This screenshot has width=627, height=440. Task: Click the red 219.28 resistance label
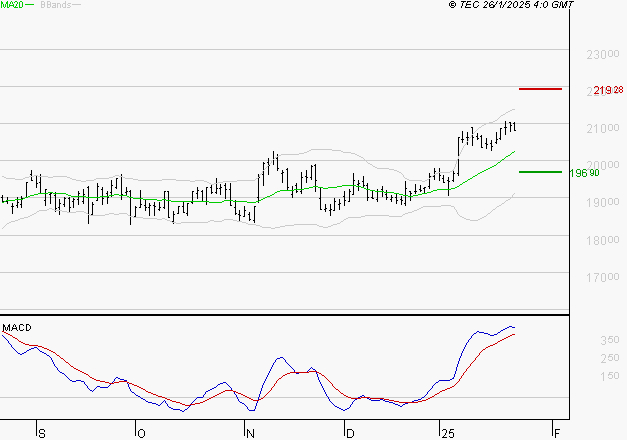click(x=608, y=90)
